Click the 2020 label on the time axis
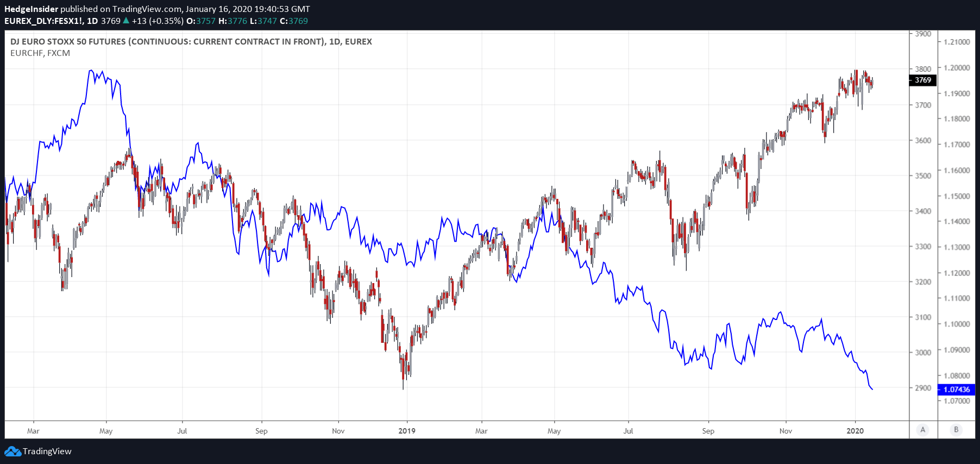The height and width of the screenshot is (464, 980). pyautogui.click(x=855, y=431)
